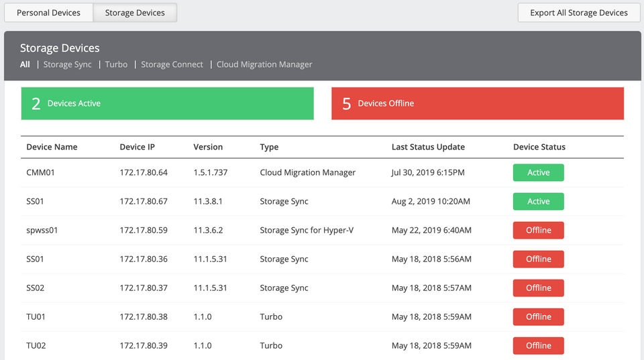Filter devices by Turbo
The image size is (644, 360).
tap(116, 64)
